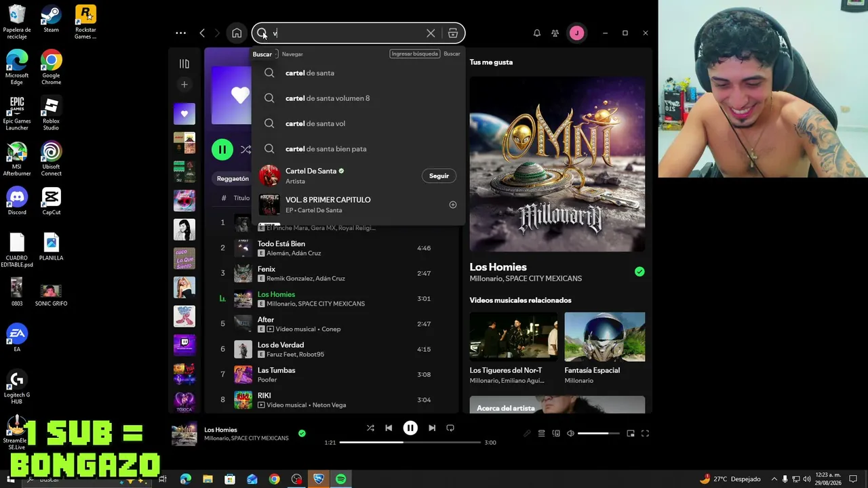Click Los Homies title in right panel

coord(498,267)
